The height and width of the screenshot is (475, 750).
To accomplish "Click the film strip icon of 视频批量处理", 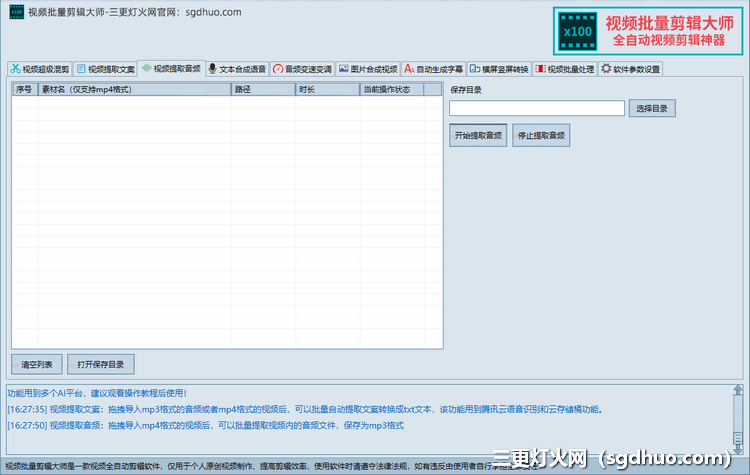I will [x=540, y=69].
